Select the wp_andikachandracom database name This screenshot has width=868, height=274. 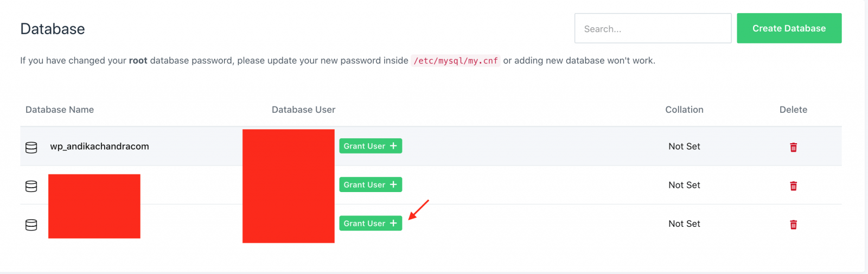[x=99, y=146]
